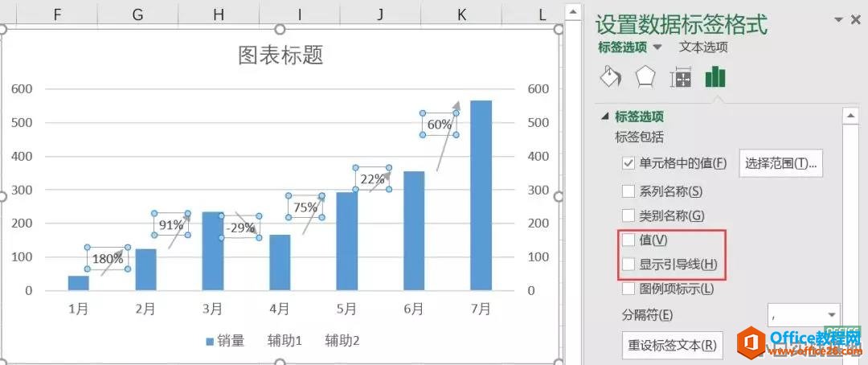Viewport: 868px width, 365px height.
Task: Collapse the 标签选项 section triangle
Action: pyautogui.click(x=605, y=117)
